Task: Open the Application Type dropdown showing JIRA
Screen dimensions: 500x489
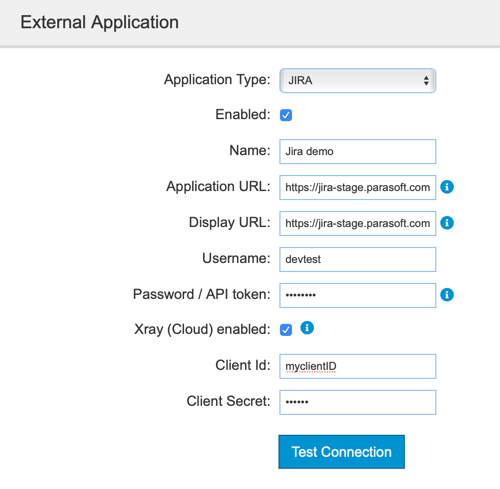Action: click(358, 81)
